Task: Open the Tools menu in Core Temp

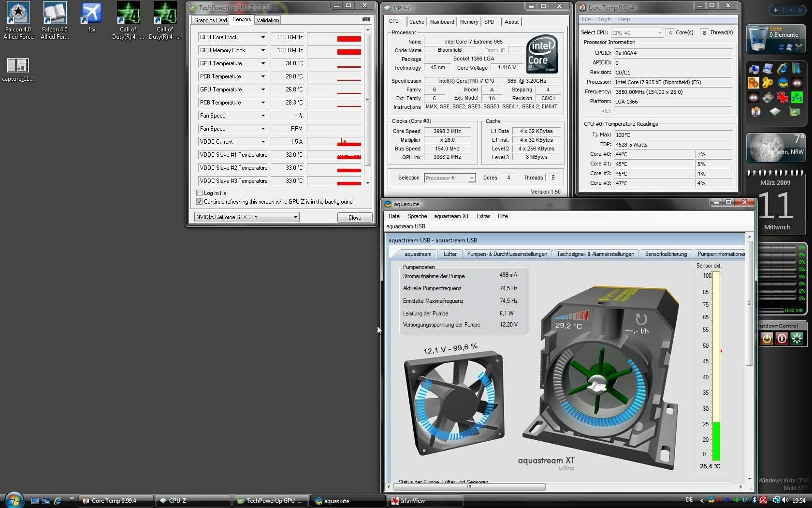Action: coord(604,19)
